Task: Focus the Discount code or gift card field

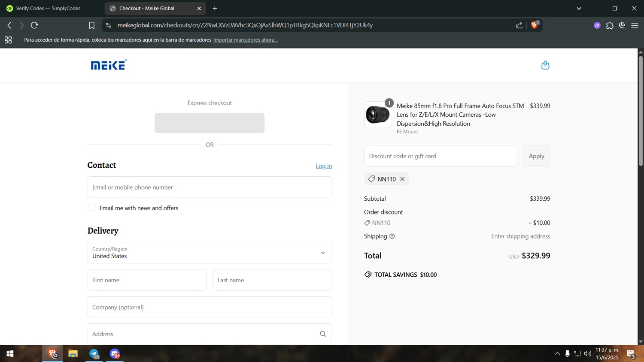Action: 440,156
